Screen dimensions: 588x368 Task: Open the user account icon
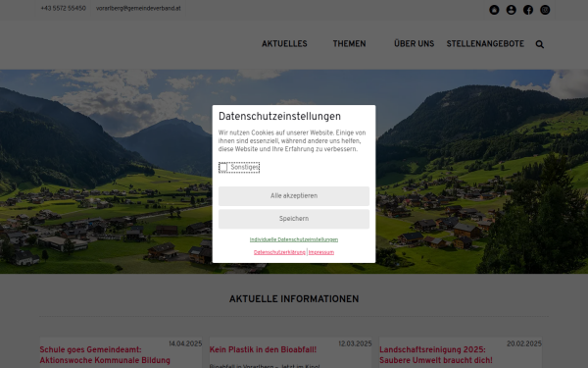(x=512, y=10)
